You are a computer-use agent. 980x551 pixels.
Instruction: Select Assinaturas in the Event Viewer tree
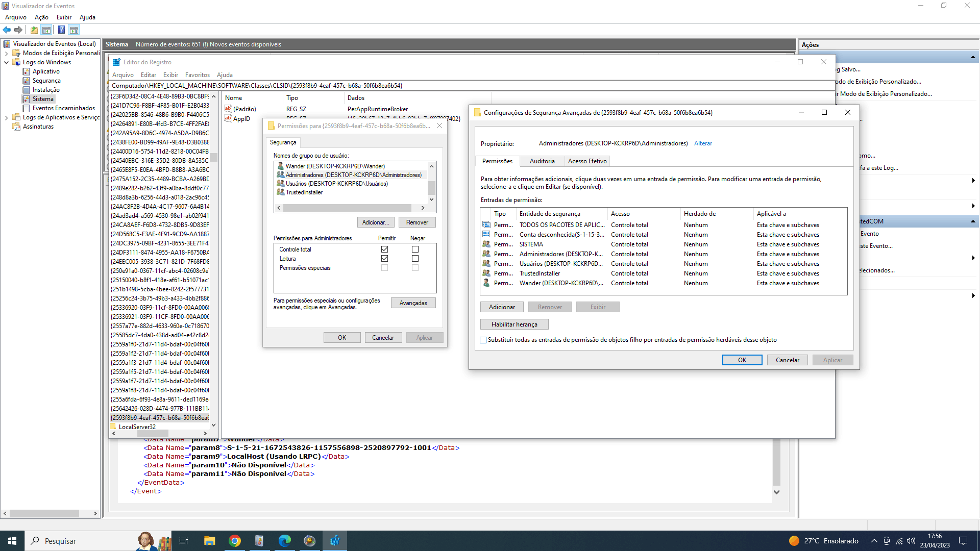pyautogui.click(x=38, y=127)
